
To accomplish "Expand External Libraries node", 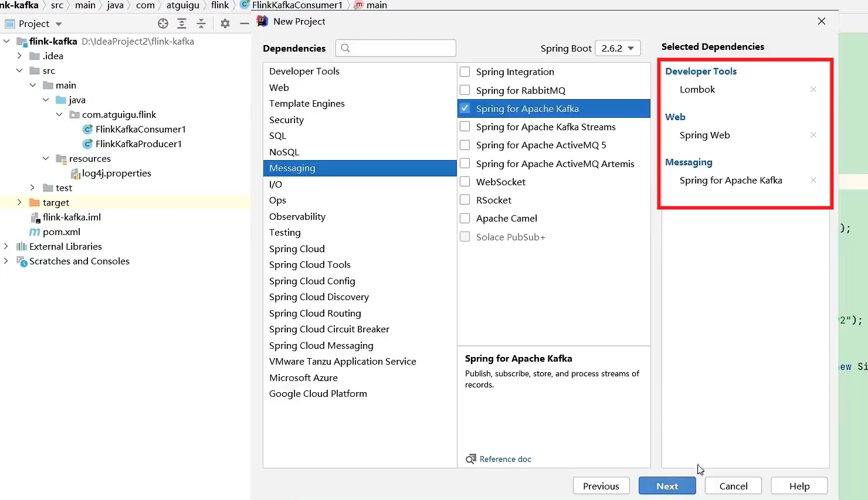I will (6, 246).
